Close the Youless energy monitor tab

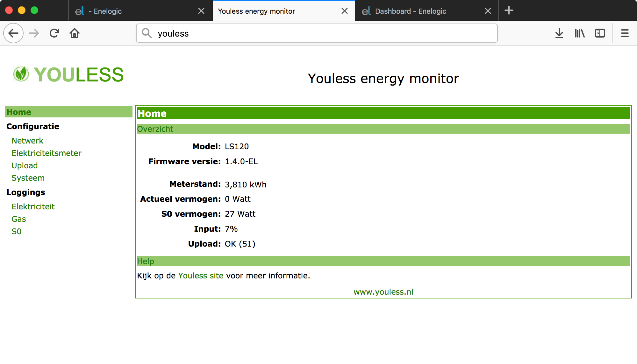(x=345, y=11)
